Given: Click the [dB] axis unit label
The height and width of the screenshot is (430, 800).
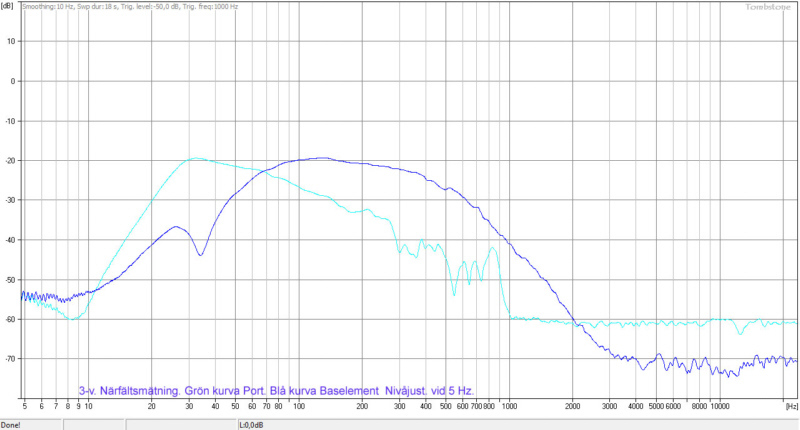Looking at the screenshot, I should (8, 6).
